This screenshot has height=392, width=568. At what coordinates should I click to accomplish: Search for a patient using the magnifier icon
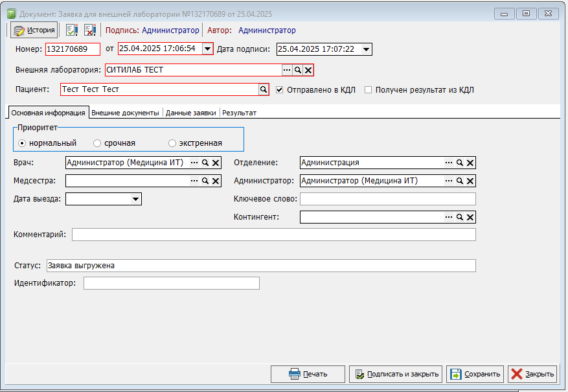click(x=264, y=90)
